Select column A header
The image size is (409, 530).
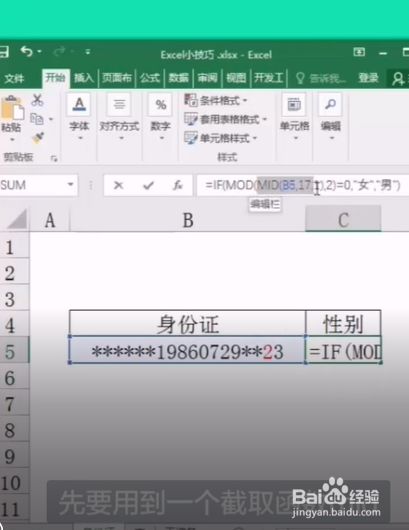(x=50, y=220)
